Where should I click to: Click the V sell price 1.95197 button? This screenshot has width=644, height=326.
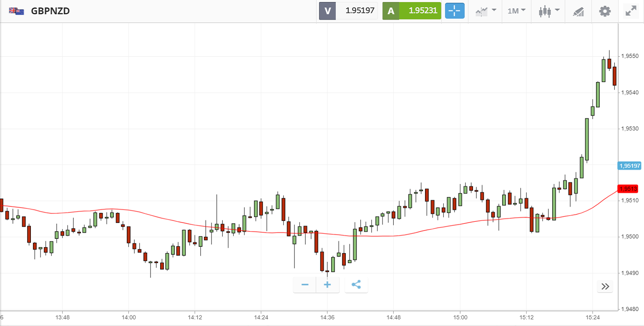348,11
